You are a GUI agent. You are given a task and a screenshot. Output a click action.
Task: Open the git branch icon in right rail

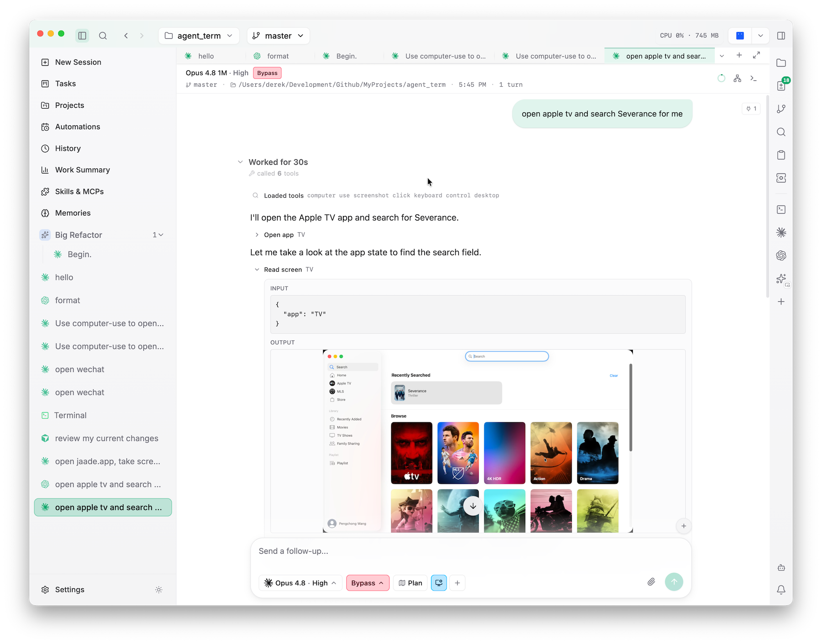(781, 109)
